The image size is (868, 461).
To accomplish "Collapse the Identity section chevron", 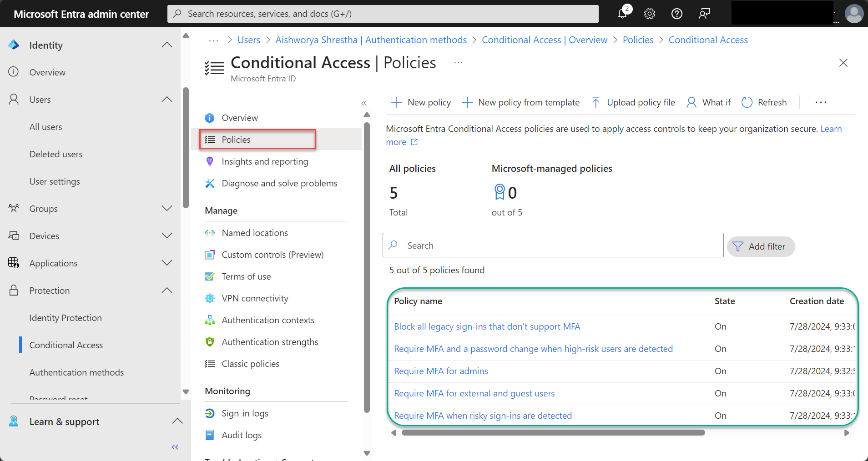I will click(167, 45).
